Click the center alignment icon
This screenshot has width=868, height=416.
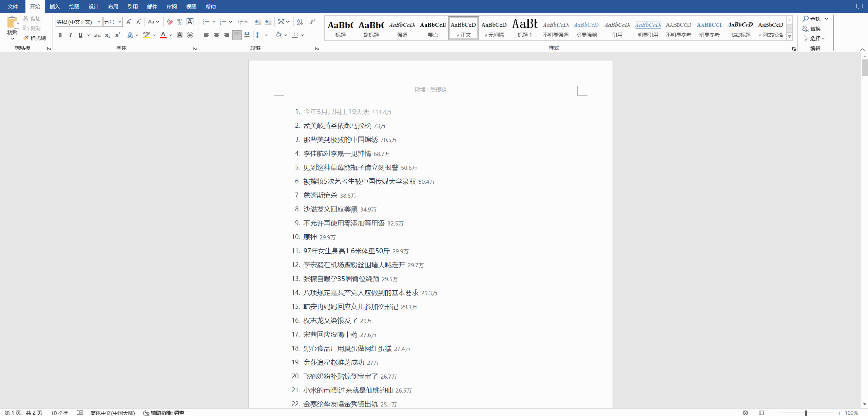click(216, 35)
